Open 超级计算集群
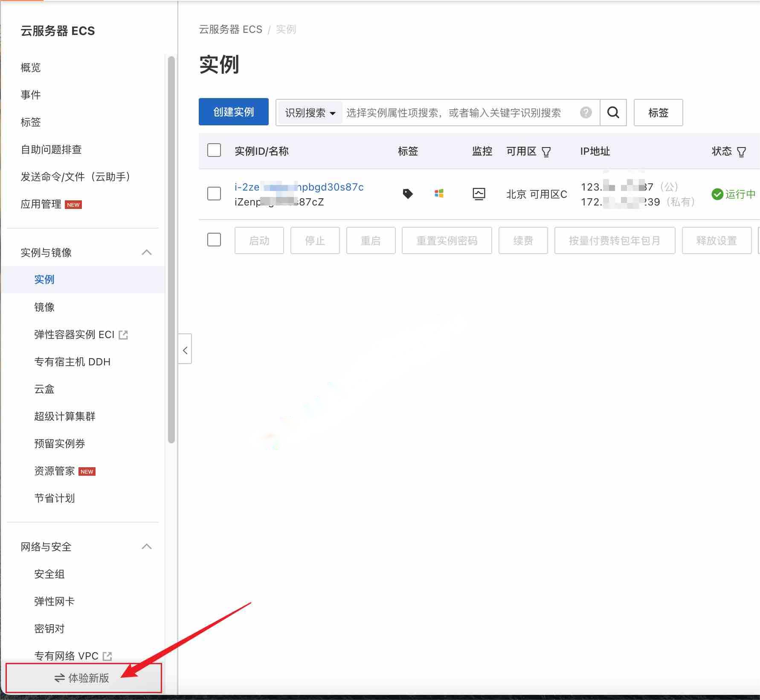The image size is (760, 700). [x=65, y=417]
